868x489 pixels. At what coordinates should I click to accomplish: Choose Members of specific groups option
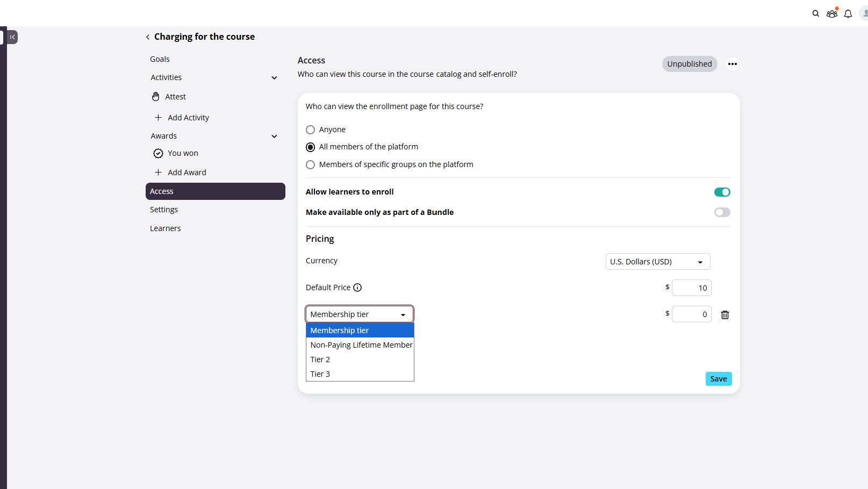click(x=310, y=164)
